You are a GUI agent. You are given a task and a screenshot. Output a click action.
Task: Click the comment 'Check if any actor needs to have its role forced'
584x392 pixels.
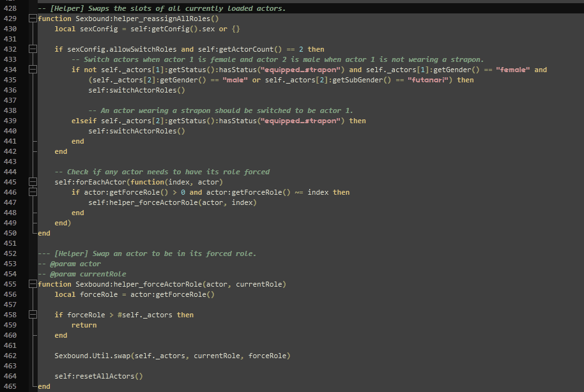(x=168, y=172)
